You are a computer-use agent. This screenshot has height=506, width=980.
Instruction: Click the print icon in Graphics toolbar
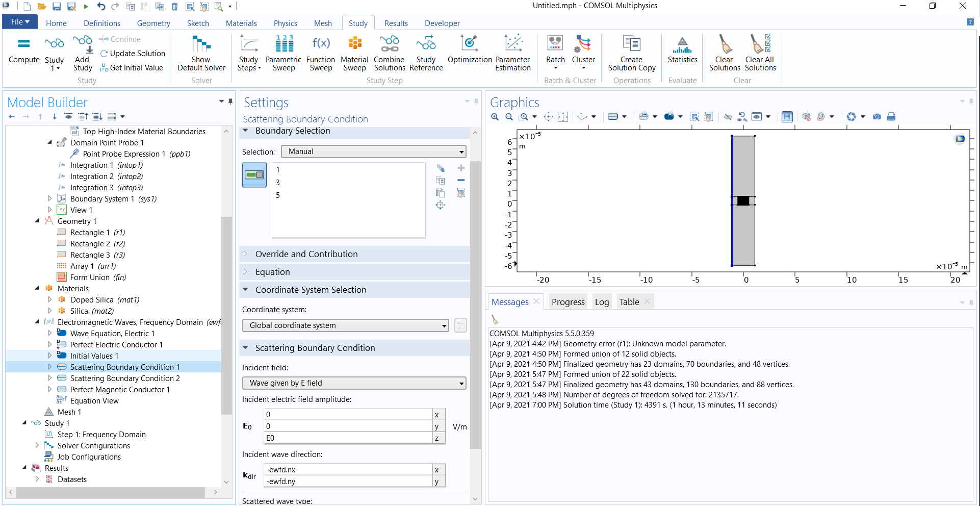coord(891,117)
